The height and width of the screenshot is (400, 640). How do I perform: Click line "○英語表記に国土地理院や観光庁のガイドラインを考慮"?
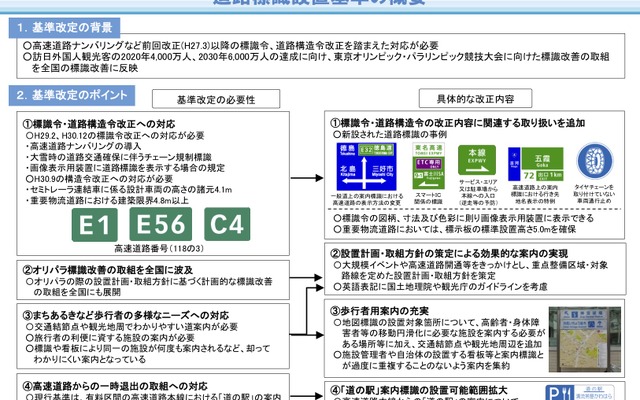point(440,287)
